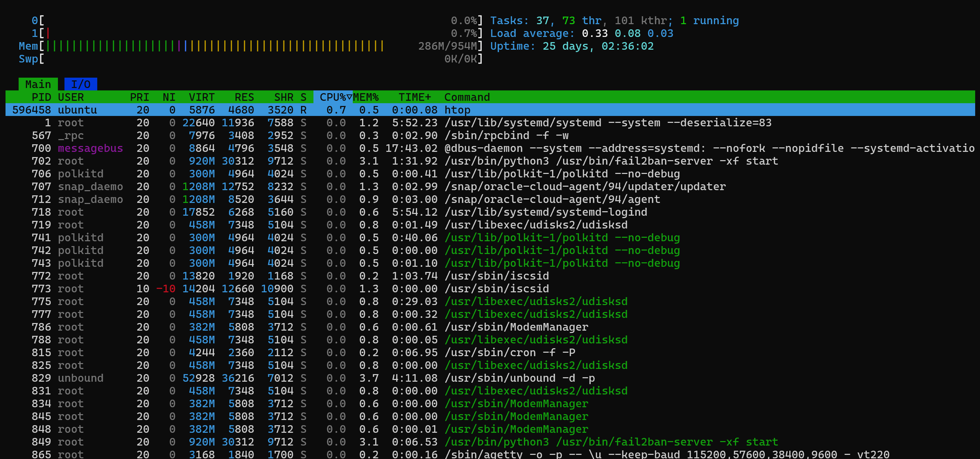Image resolution: width=980 pixels, height=459 pixels.
Task: Switch to the I/O tab
Action: point(81,84)
